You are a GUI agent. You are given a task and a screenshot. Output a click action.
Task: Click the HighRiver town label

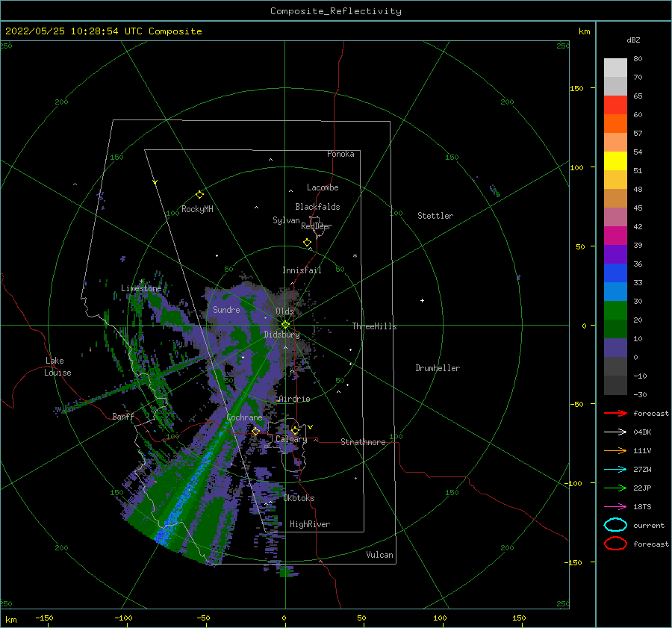[x=310, y=524]
